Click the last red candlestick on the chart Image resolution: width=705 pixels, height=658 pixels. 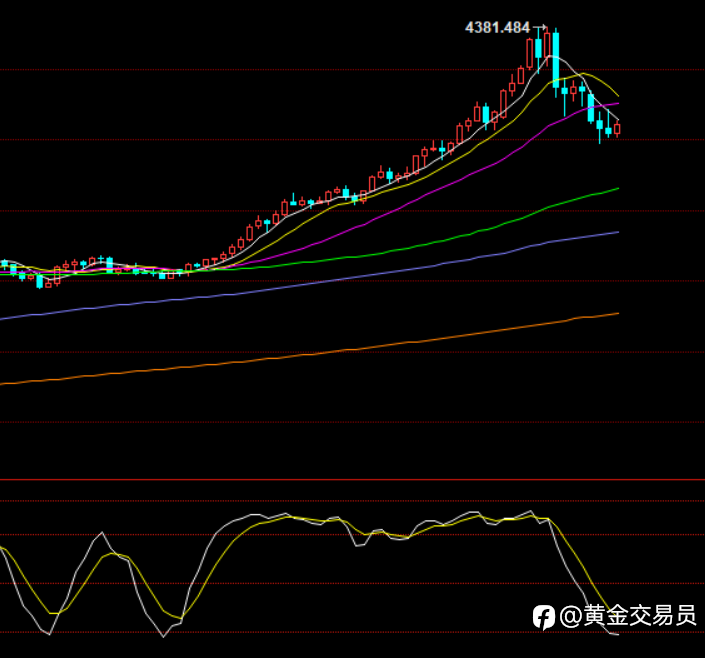click(617, 129)
